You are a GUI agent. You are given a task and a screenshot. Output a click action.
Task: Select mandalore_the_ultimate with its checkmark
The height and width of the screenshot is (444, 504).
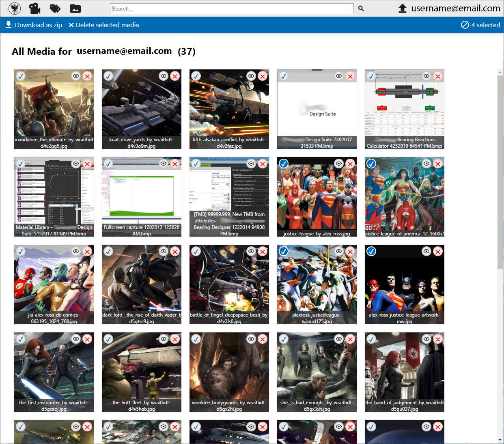21,76
